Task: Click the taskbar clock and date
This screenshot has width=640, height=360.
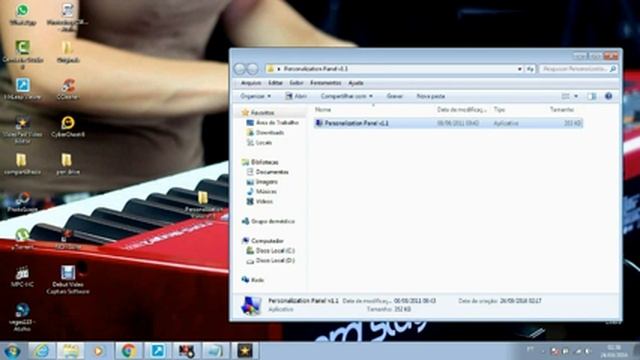Action: coord(614,351)
